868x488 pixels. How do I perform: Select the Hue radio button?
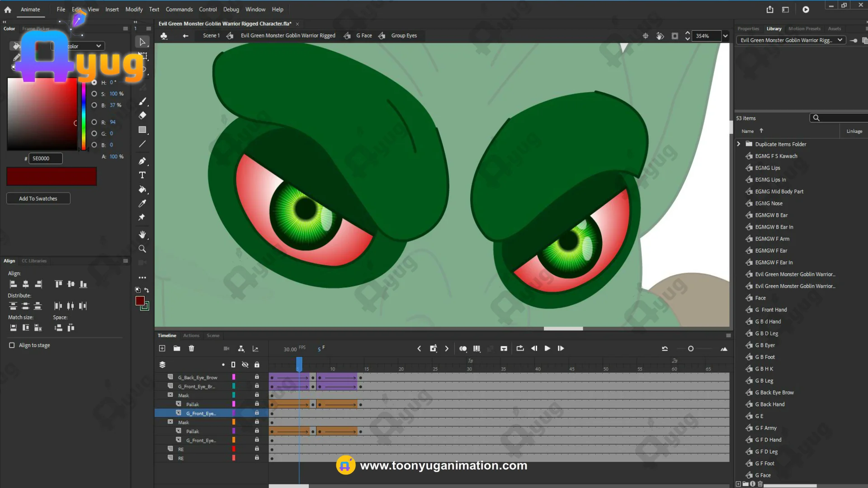tap(94, 82)
